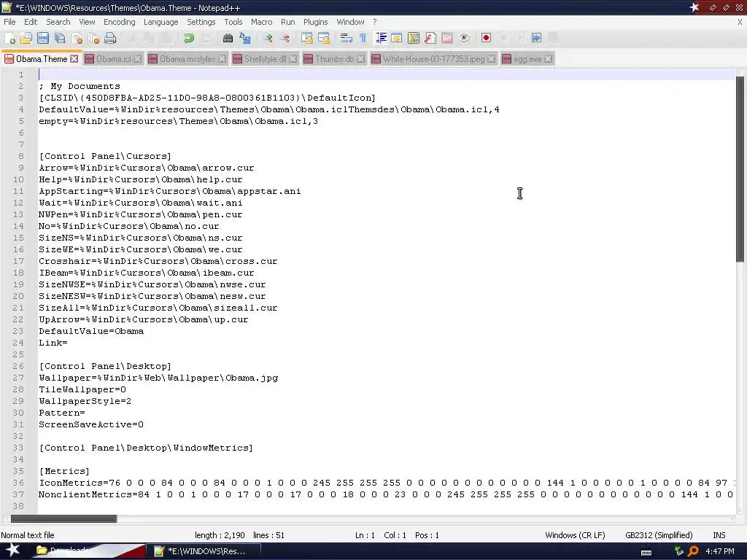Switch to the White-House-03-177353.jpeg tab

tap(433, 59)
